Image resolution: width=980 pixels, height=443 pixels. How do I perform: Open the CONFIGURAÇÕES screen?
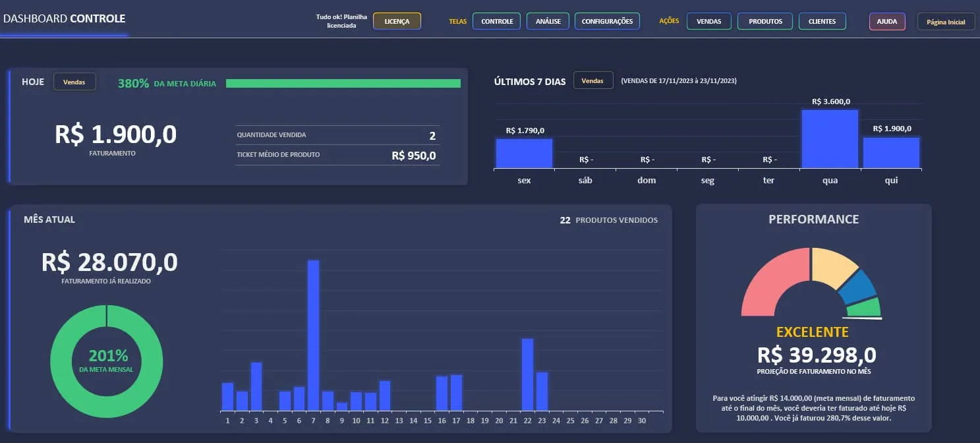607,21
